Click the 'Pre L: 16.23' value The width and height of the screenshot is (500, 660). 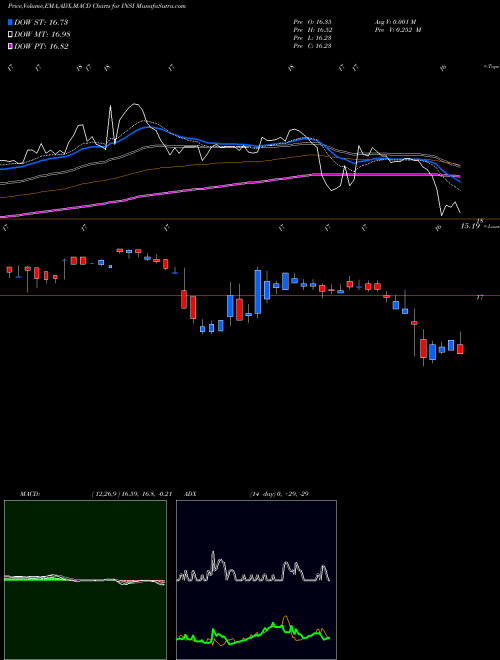(x=312, y=38)
